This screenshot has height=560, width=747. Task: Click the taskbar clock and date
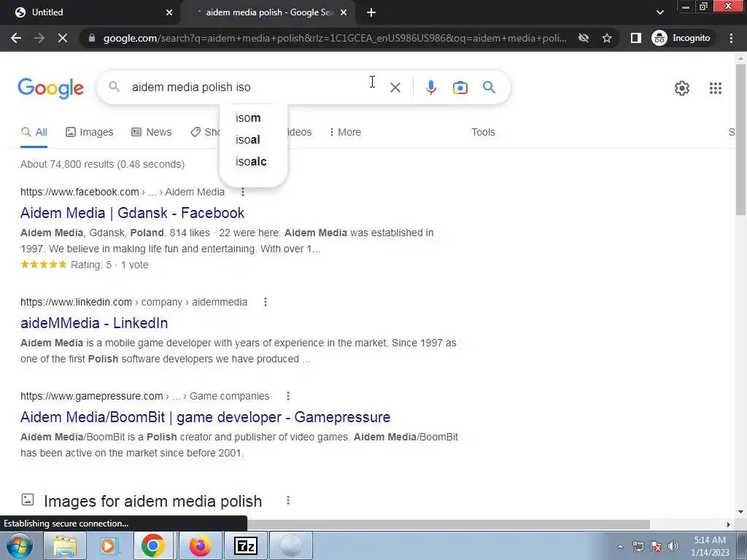pyautogui.click(x=710, y=546)
